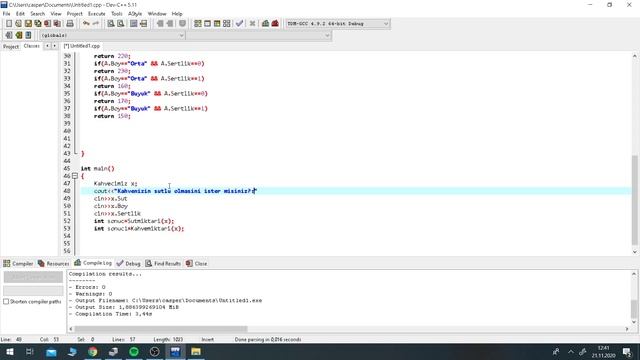Open the empty function dropdown beside (globals)
The width and height of the screenshot is (640, 360).
(x=259, y=36)
